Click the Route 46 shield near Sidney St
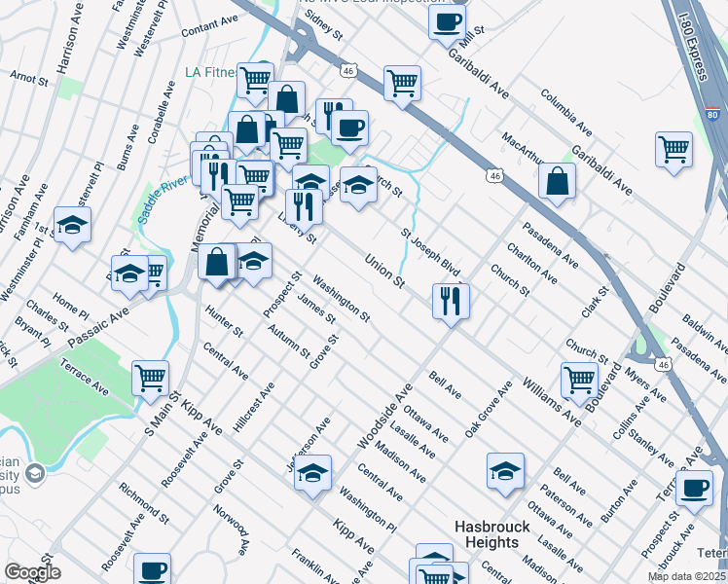Image resolution: width=728 pixels, height=584 pixels. 348,70
